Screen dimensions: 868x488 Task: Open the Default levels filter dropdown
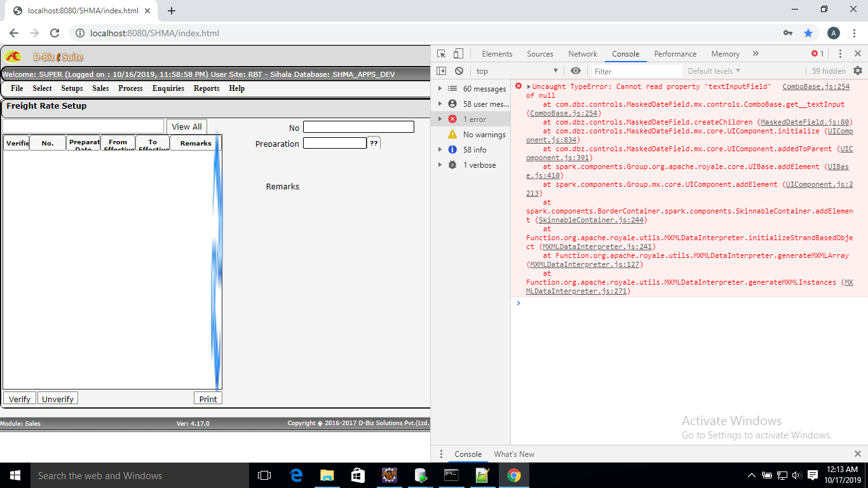click(x=714, y=71)
